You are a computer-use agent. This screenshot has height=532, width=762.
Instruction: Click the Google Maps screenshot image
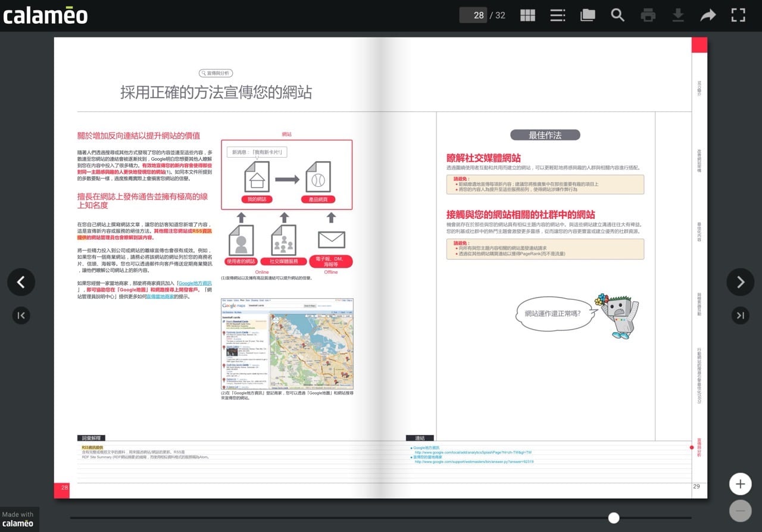[x=287, y=344]
